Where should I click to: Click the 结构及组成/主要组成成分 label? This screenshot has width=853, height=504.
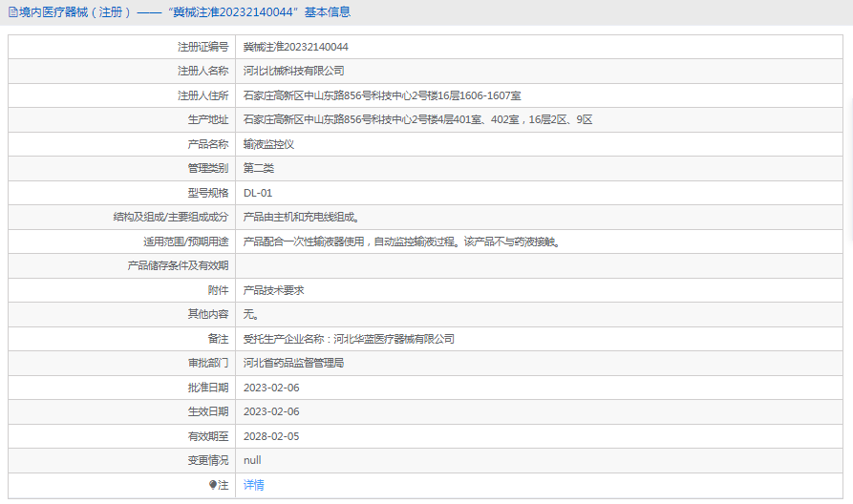(171, 217)
